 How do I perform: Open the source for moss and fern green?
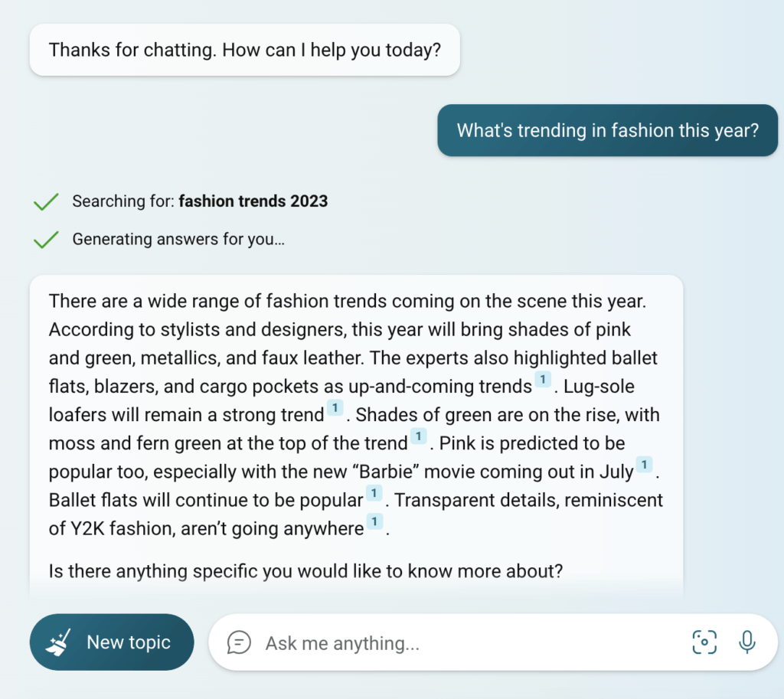coord(418,436)
